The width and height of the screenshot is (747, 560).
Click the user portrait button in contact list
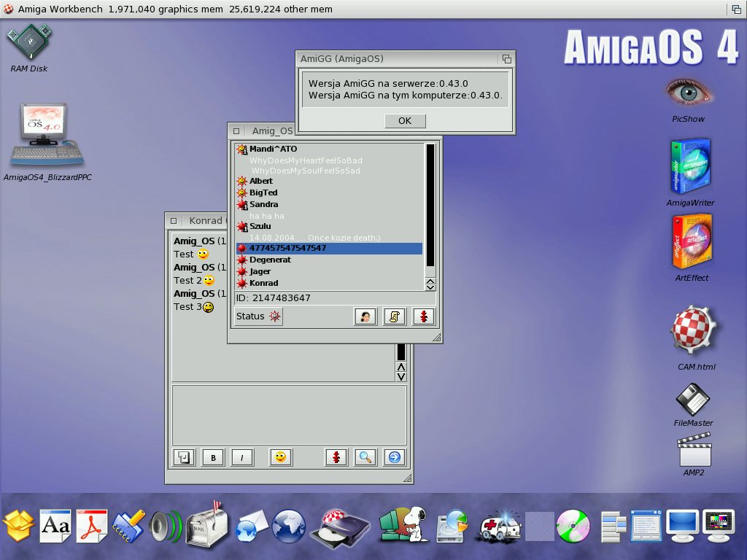[365, 316]
